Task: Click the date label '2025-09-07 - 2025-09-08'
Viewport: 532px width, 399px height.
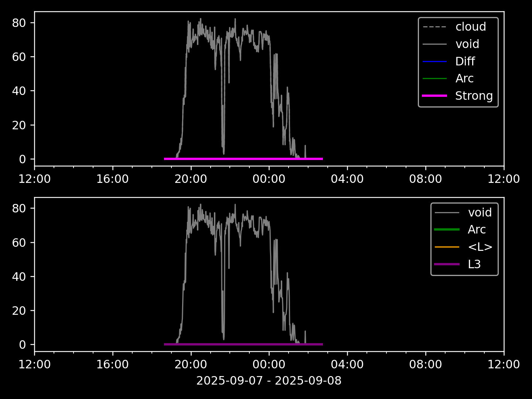Action: coord(269,381)
